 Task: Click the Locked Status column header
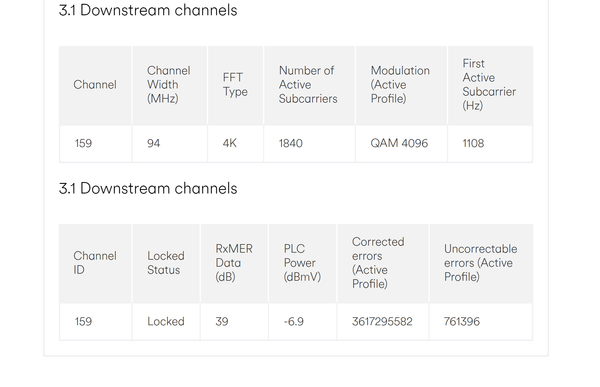(166, 263)
